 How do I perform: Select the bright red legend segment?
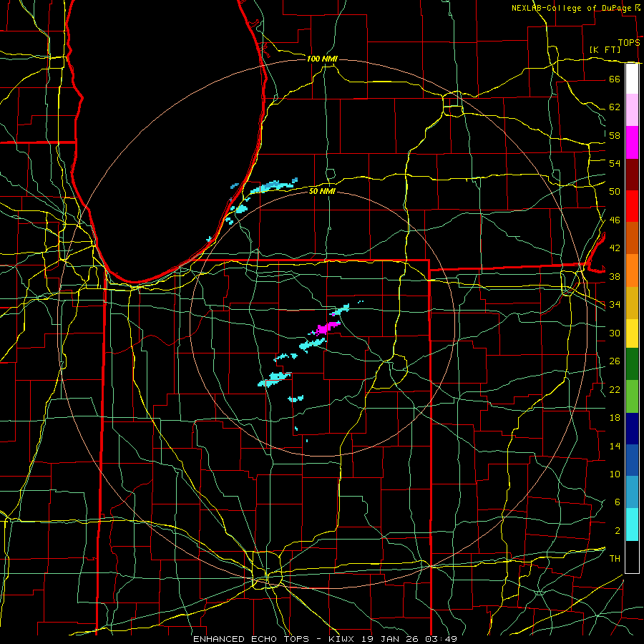point(632,206)
